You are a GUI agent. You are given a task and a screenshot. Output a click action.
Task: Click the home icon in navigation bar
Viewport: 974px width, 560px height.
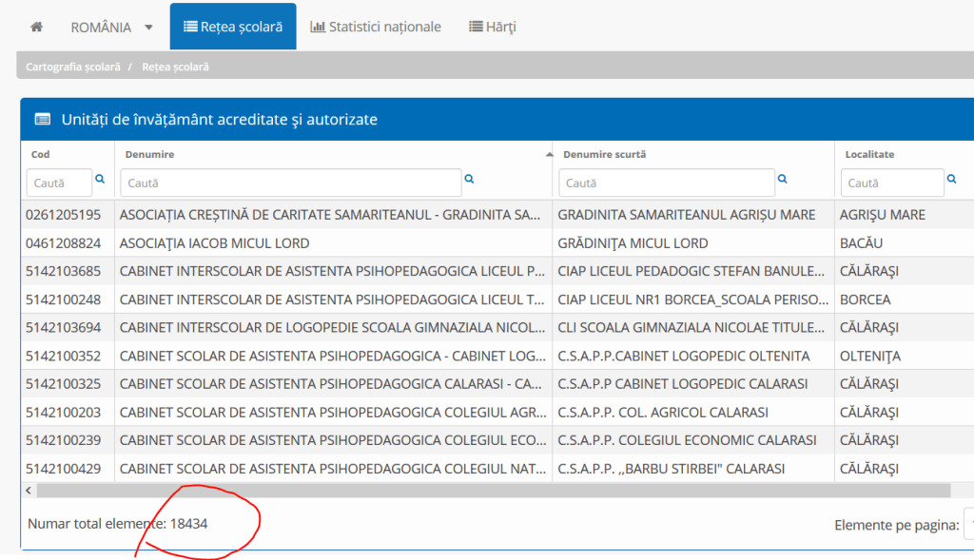[36, 27]
